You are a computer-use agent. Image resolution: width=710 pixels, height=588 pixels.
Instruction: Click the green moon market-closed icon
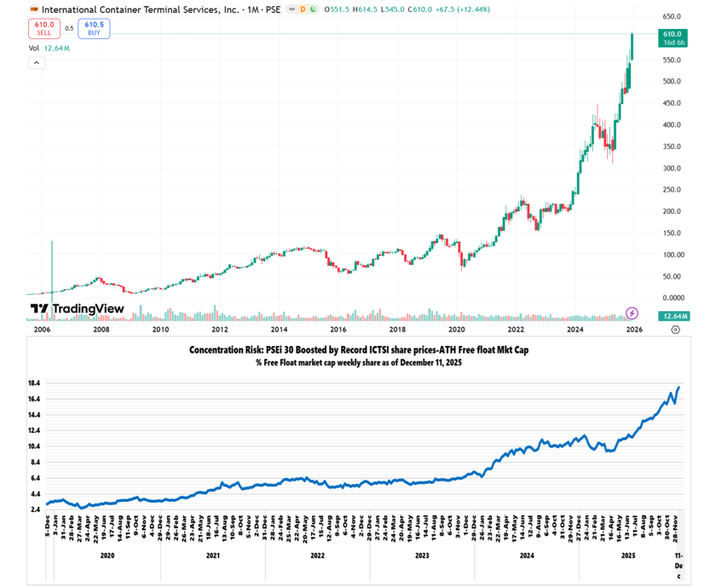313,9
